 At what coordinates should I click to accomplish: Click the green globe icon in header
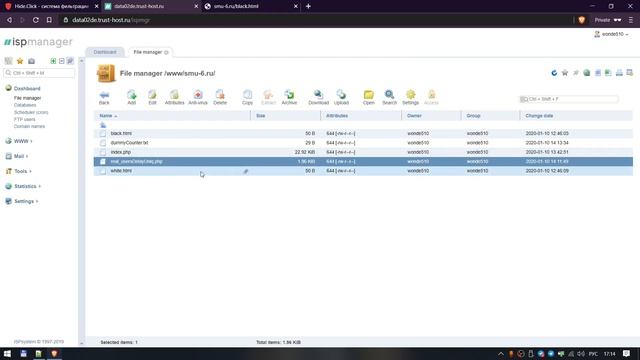pyautogui.click(x=587, y=73)
